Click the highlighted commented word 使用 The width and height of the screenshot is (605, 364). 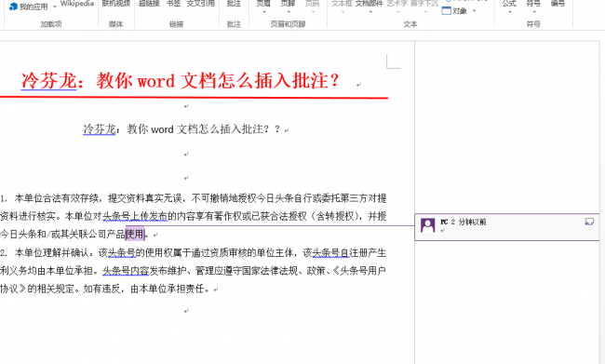[135, 234]
